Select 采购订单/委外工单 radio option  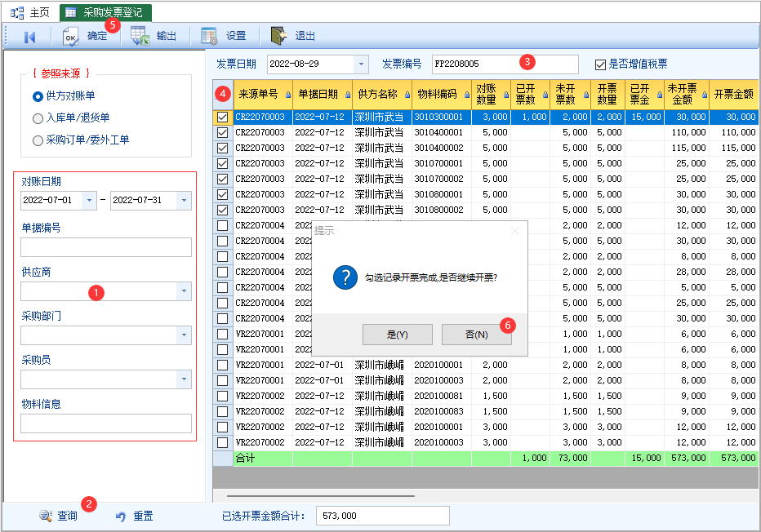(38, 140)
